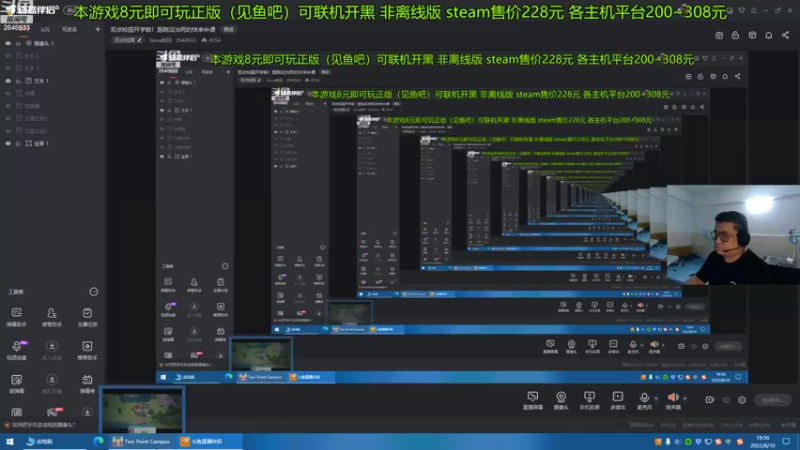The image size is (800, 450).
Task: Click the preview eye icon beside settings gear
Action: pyautogui.click(x=726, y=400)
